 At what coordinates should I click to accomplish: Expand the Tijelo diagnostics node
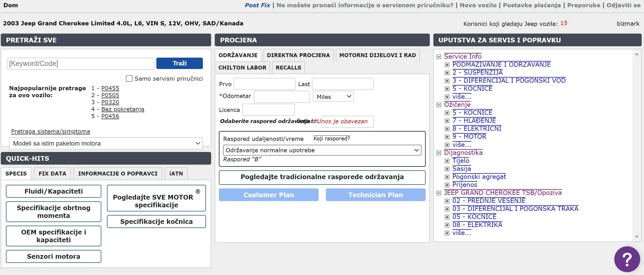447,161
